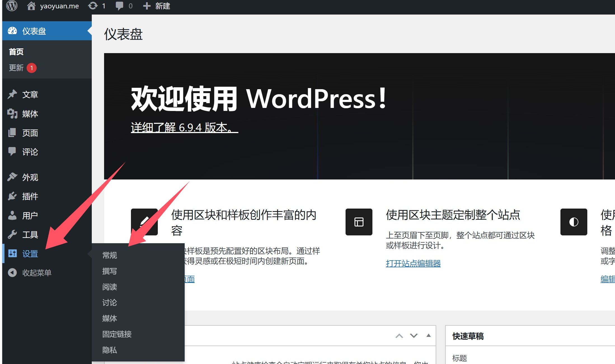Screen dimensions: 615x364
Task: Click the updates refresh icon in admin bar
Action: pyautogui.click(x=93, y=6)
